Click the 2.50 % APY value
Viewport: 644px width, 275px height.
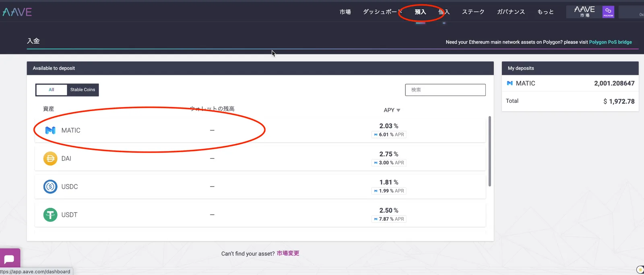click(389, 211)
